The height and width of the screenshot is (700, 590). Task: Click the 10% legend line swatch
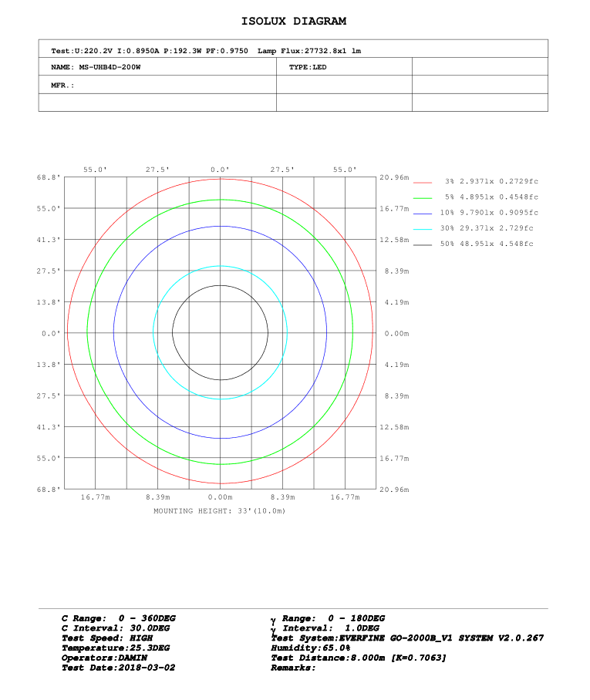coord(423,213)
